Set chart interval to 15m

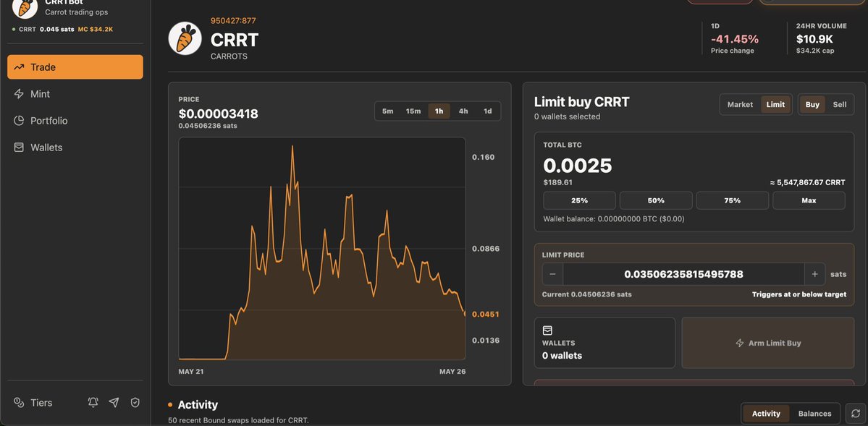coord(413,111)
